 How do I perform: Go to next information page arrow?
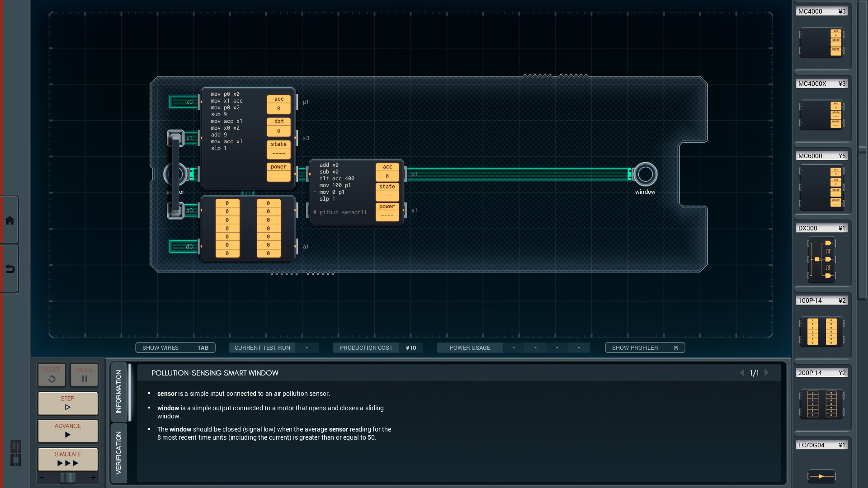tap(767, 373)
